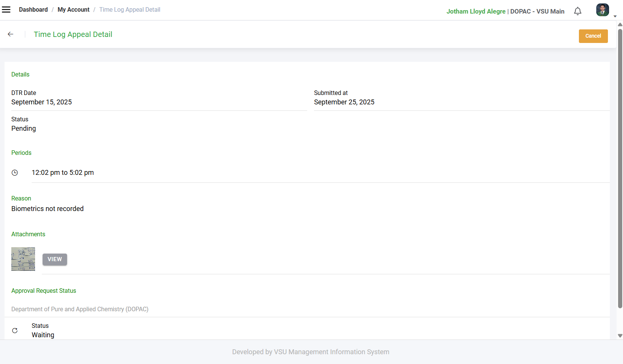Select the 12:02 pm to 5:02 pm period

[x=63, y=173]
